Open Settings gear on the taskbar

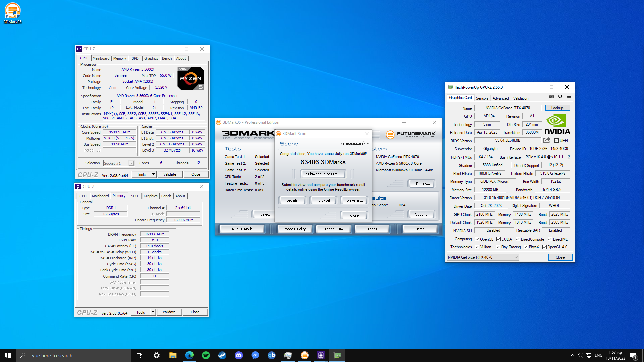156,355
